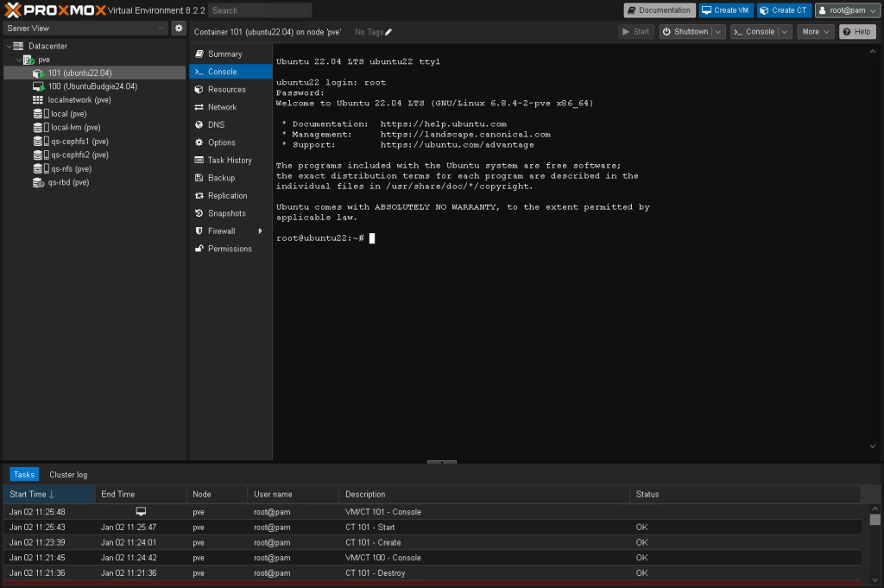Open the More dropdown menu
The image size is (884, 588).
(x=815, y=32)
